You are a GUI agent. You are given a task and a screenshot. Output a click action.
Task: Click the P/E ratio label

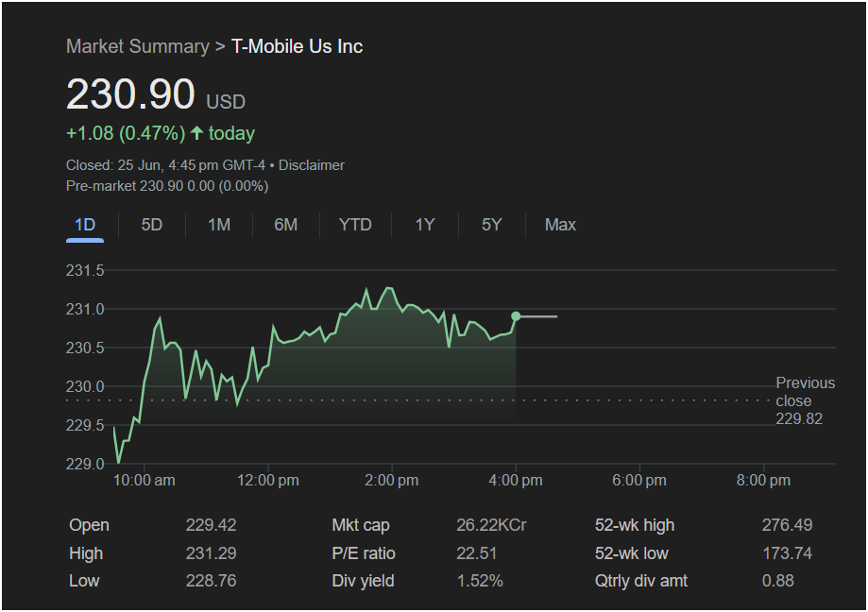coord(364,553)
